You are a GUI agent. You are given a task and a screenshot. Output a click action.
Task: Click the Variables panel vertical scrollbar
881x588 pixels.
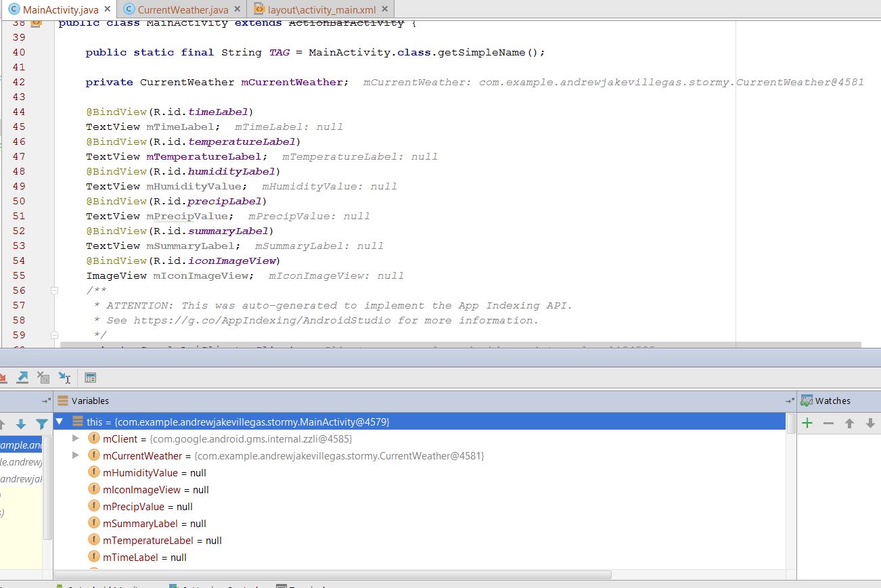[790, 424]
